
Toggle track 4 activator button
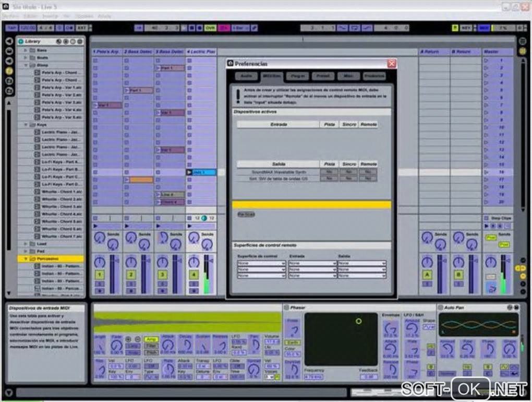click(x=194, y=274)
